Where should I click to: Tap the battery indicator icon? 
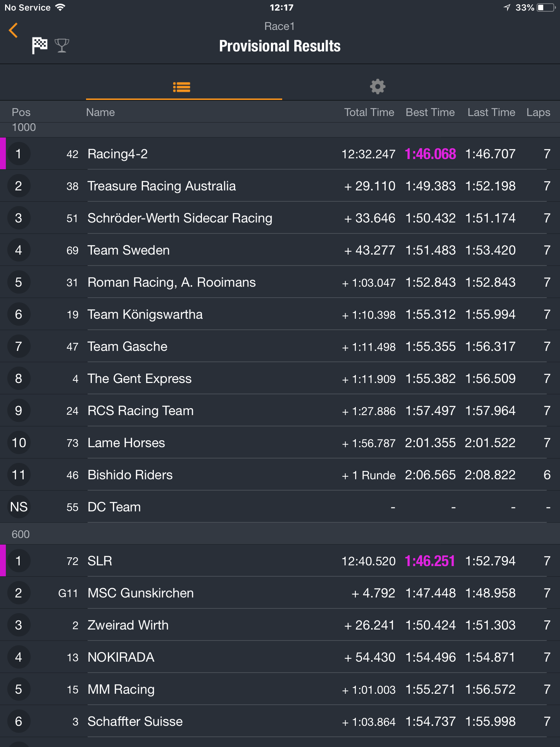(x=546, y=7)
